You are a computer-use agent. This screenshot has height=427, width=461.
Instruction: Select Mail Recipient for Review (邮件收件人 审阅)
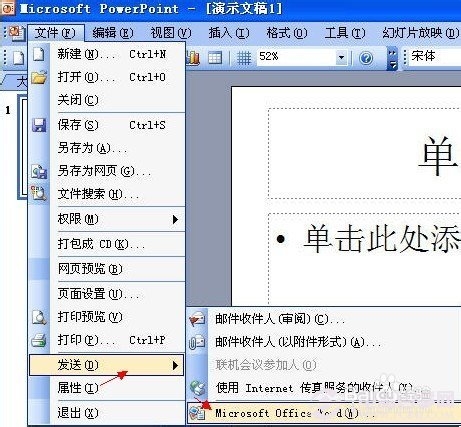324,319
